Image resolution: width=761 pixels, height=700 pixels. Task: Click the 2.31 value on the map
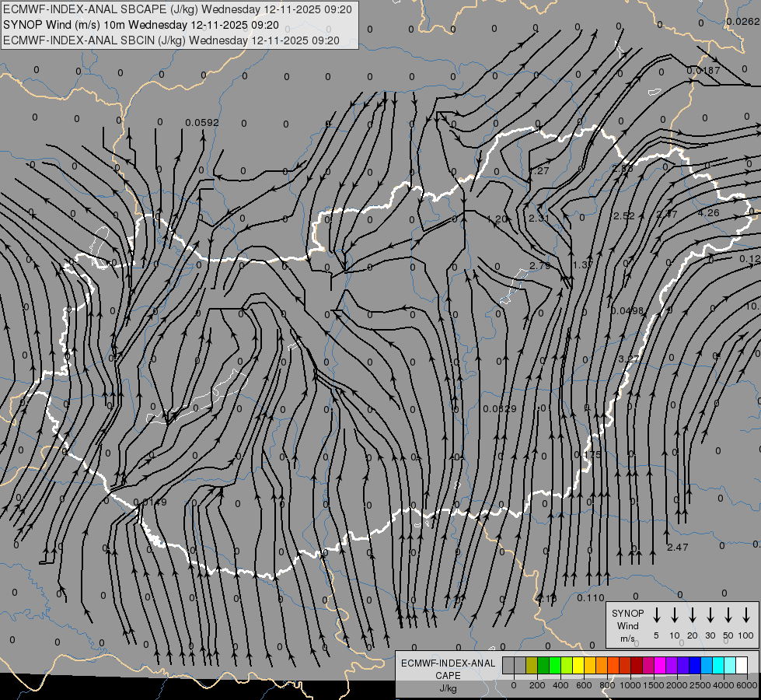tap(539, 218)
